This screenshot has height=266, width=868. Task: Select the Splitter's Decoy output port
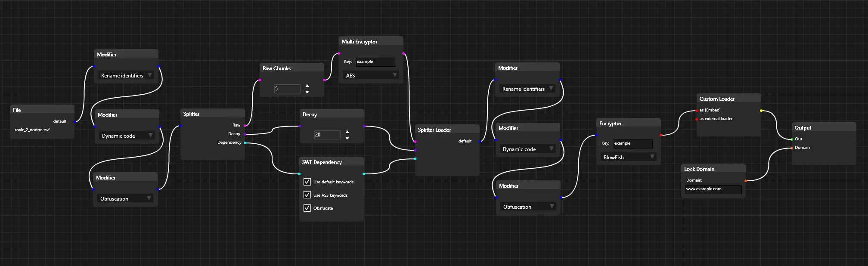tap(245, 134)
